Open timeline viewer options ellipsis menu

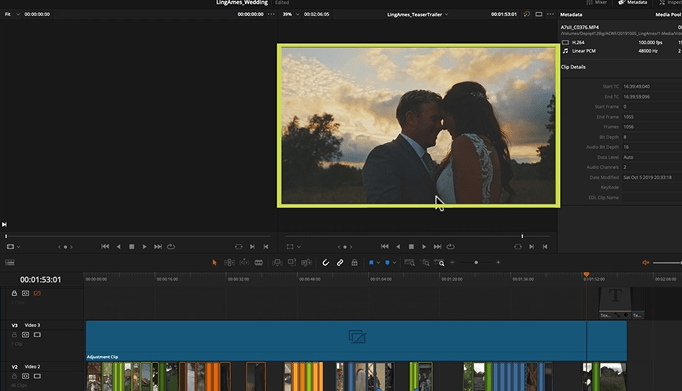(x=550, y=14)
